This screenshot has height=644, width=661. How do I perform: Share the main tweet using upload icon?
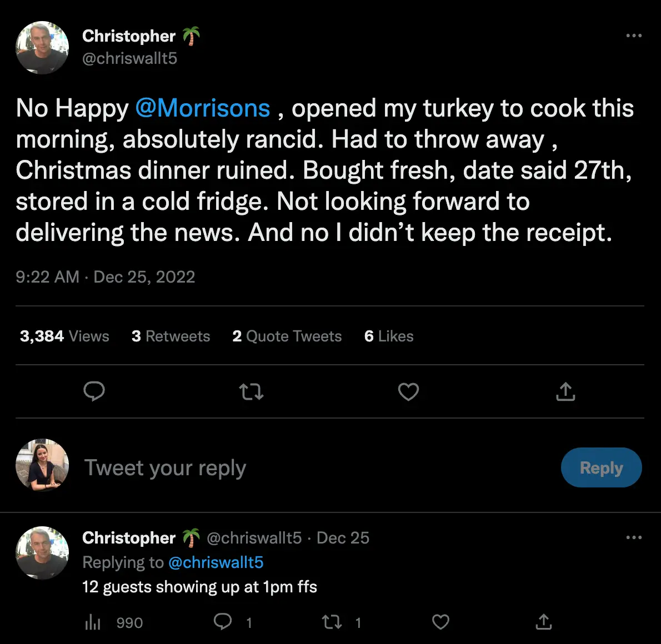pos(565,392)
